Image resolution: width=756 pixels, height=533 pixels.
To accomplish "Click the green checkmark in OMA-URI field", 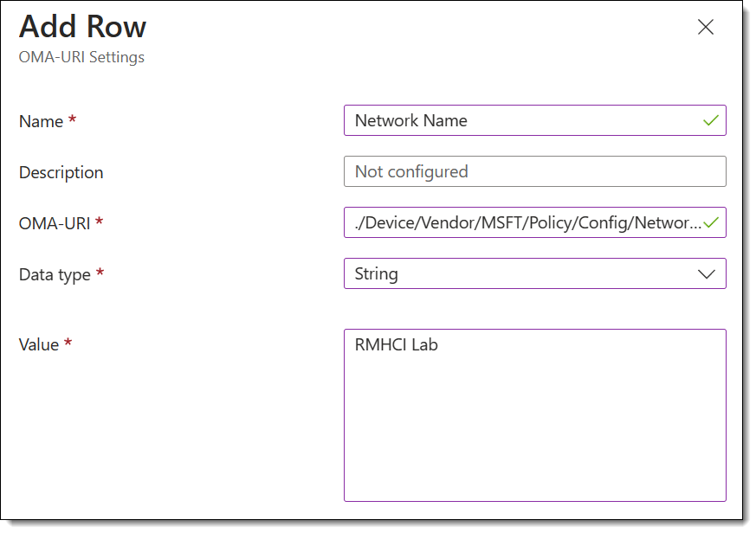I will coord(711,222).
